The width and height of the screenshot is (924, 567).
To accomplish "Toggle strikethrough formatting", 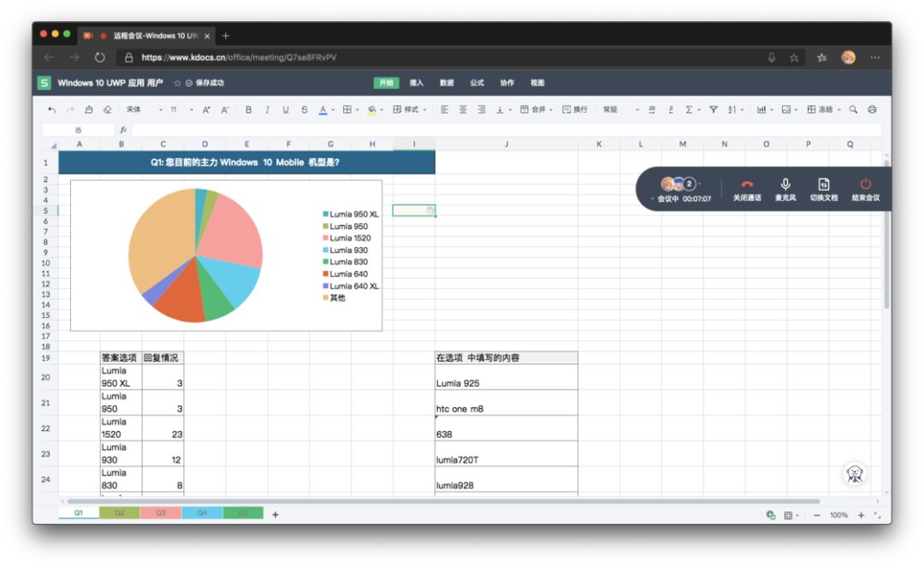I will click(x=304, y=109).
